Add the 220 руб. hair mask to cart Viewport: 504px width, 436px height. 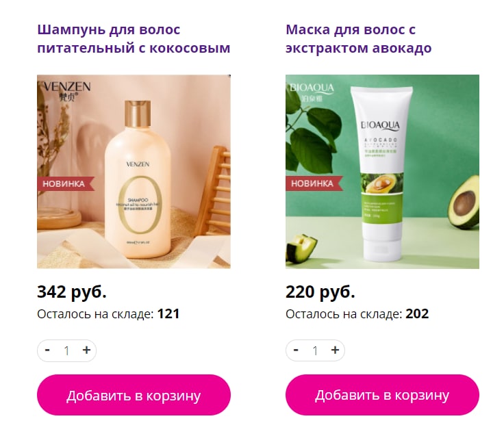click(382, 395)
